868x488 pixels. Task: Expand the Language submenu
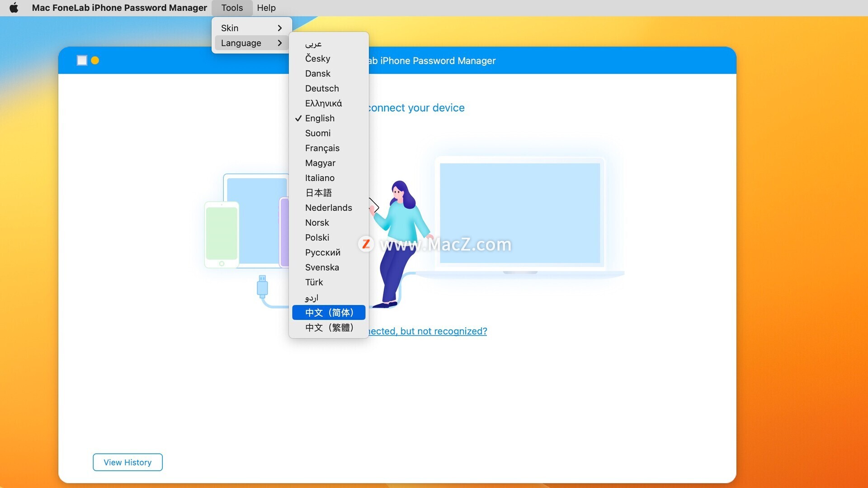[251, 43]
